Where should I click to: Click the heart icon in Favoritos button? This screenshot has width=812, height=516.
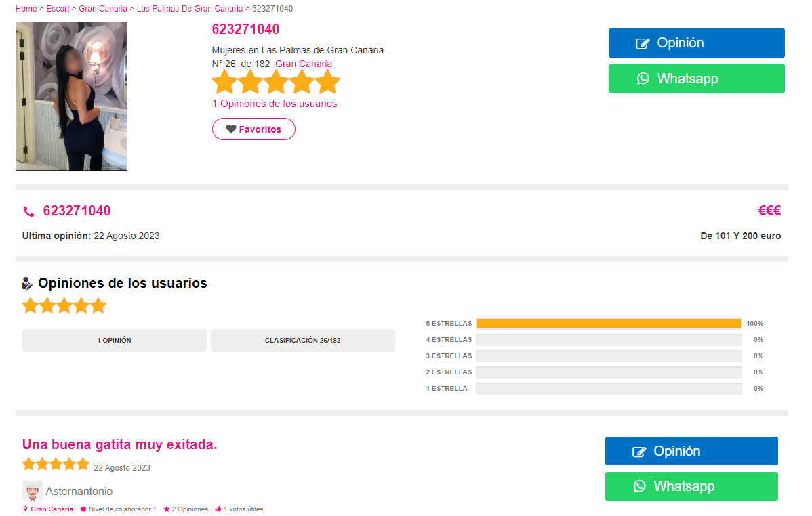231,129
